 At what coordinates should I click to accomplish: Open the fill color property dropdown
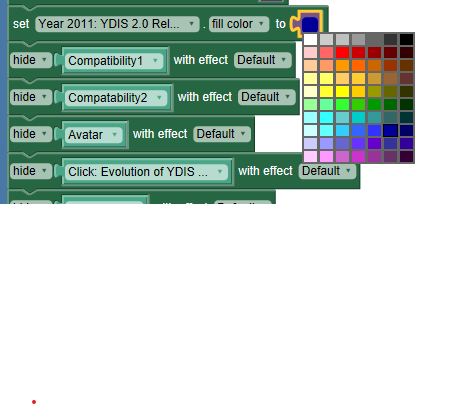(239, 24)
